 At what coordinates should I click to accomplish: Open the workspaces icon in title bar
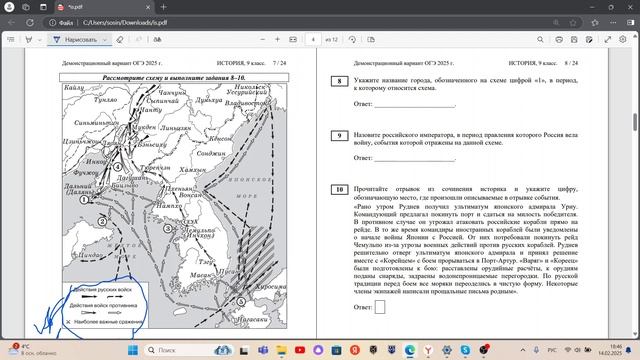coord(26,7)
